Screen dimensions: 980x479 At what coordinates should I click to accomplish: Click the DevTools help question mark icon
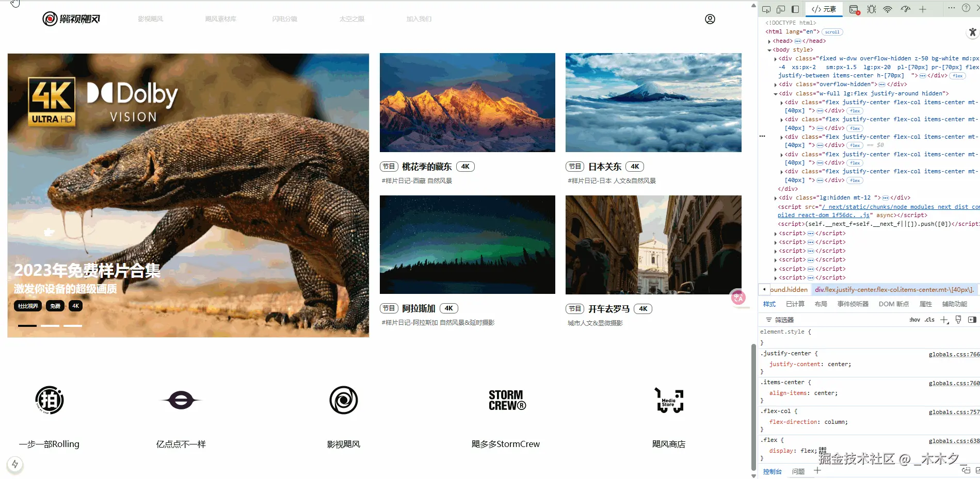pos(966,8)
